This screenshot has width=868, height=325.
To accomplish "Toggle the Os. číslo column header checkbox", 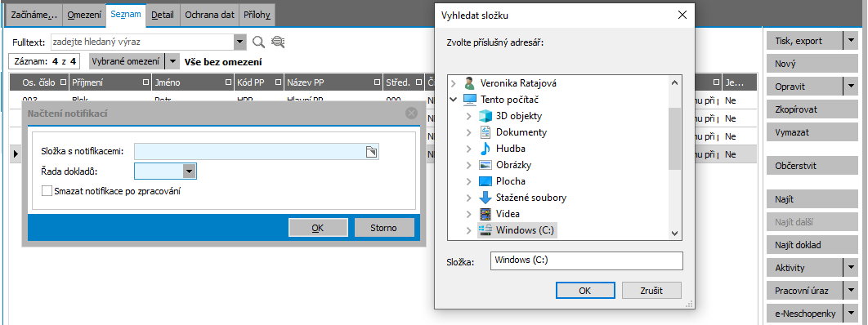I will (63, 83).
